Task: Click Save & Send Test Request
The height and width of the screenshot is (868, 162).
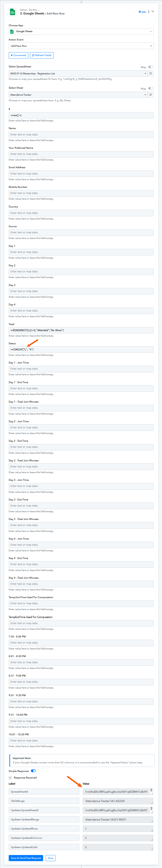Action: 26,858
